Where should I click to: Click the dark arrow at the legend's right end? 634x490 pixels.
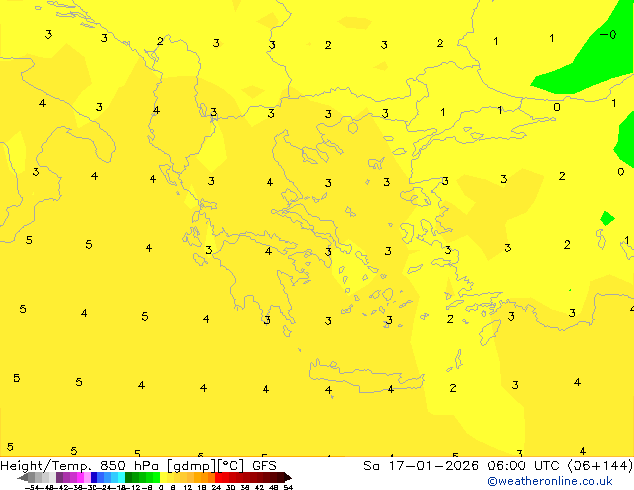pos(288,477)
